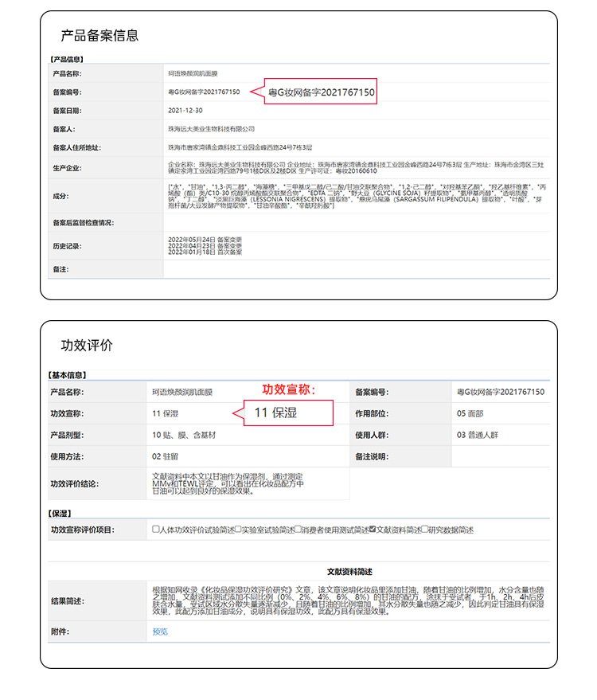This screenshot has width=597, height=700.
Task: Click the 产品剂型 label
Action: click(67, 435)
